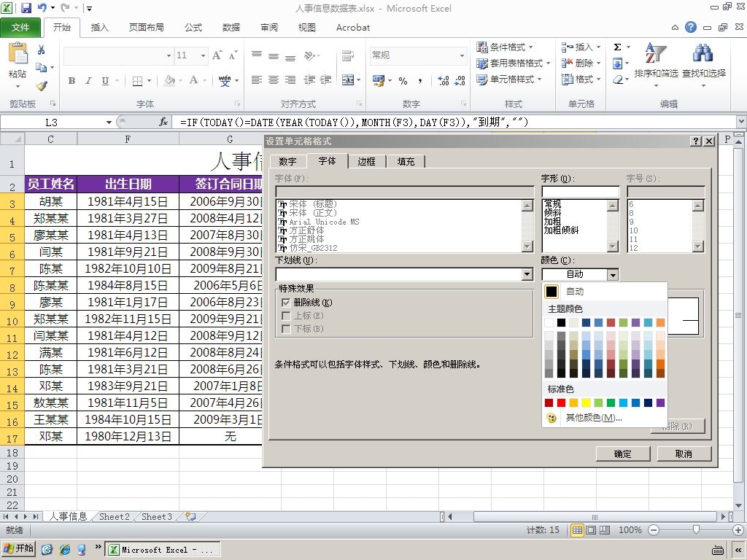Select 倾斜 in the font style list
Image resolution: width=747 pixels, height=560 pixels.
553,212
